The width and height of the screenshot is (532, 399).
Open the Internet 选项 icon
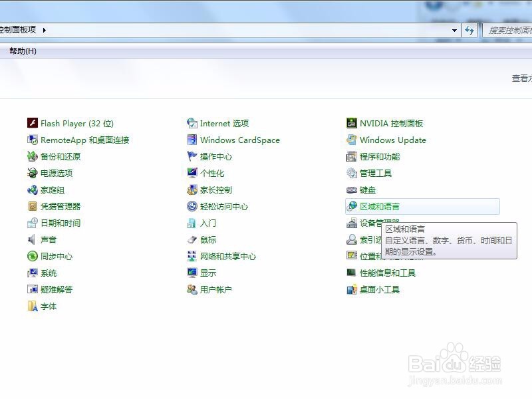pos(192,123)
